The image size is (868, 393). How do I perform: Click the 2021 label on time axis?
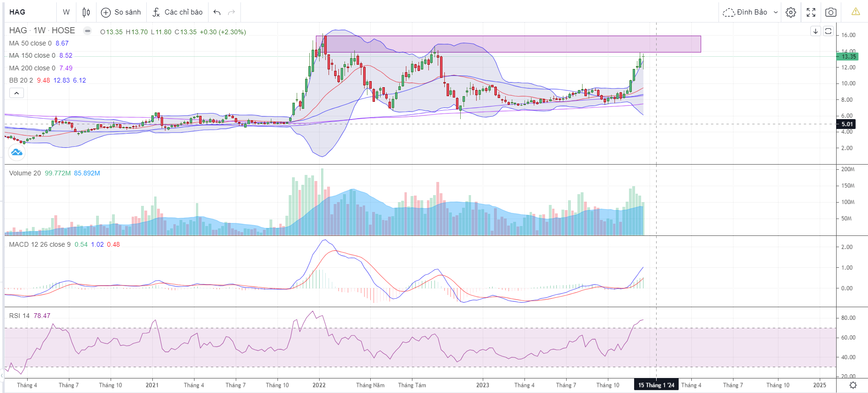152,385
